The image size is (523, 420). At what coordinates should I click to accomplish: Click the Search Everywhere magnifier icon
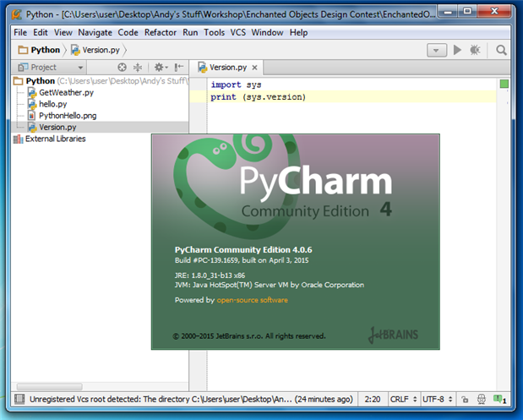pos(501,50)
